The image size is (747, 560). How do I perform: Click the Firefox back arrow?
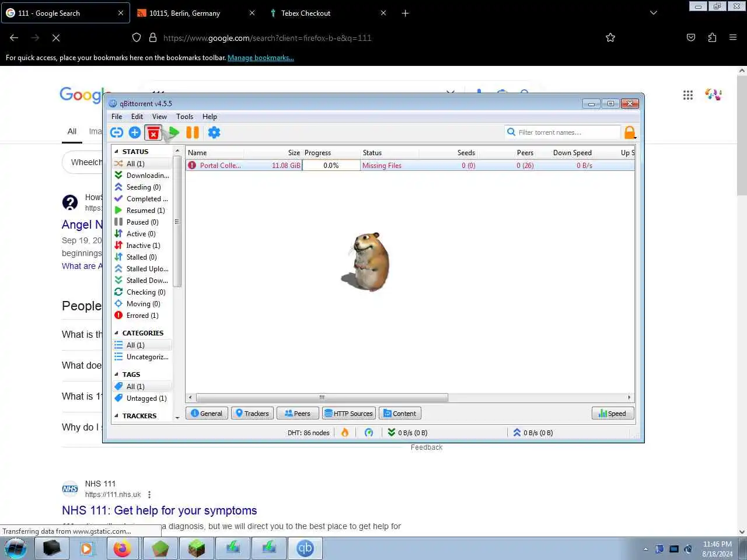coord(14,37)
